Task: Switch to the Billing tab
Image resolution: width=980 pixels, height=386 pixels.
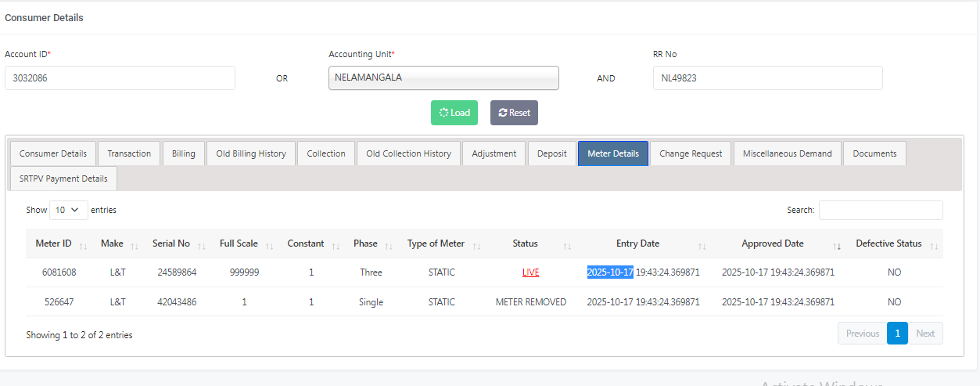Action: (184, 153)
